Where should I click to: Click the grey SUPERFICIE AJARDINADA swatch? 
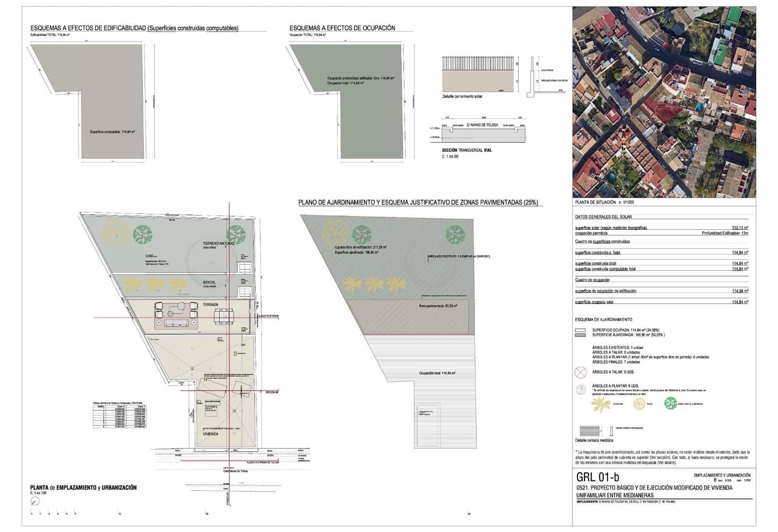click(580, 335)
